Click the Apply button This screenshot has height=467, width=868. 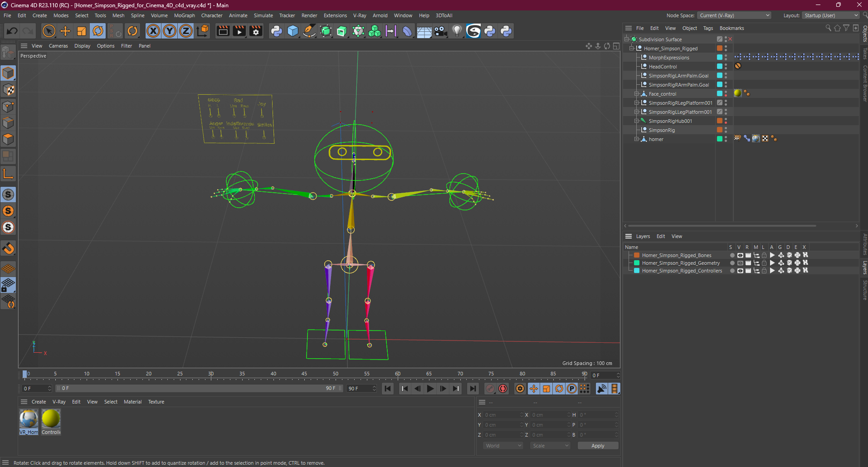[x=598, y=446]
